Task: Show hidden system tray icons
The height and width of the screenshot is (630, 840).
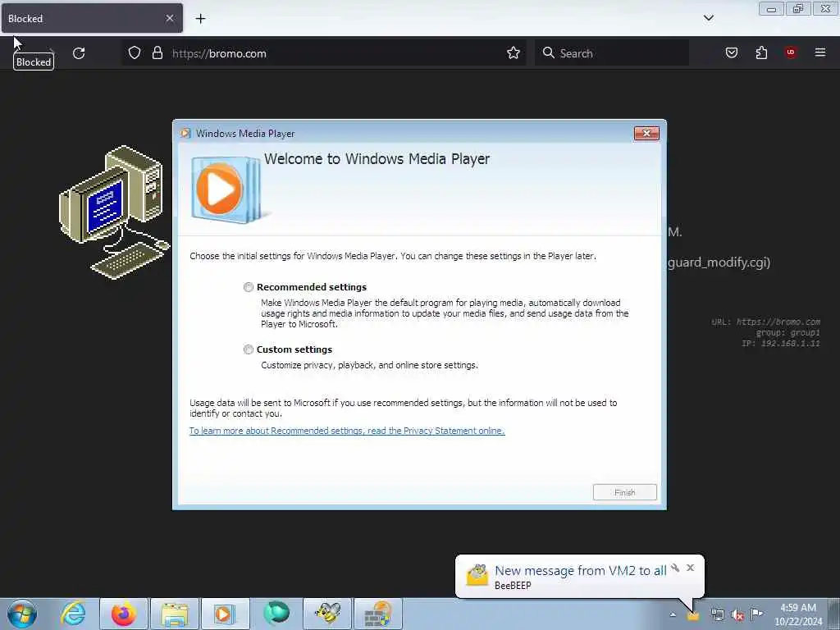Action: (x=673, y=615)
